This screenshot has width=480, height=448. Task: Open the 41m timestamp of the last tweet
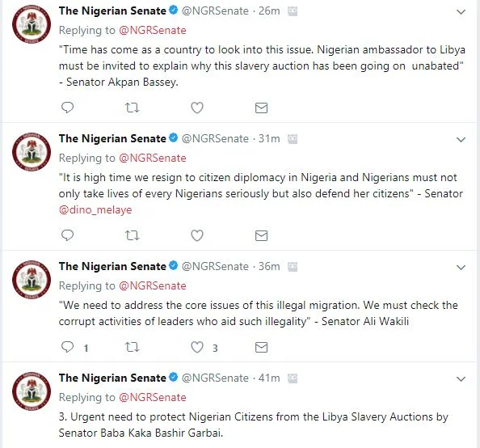tap(269, 378)
